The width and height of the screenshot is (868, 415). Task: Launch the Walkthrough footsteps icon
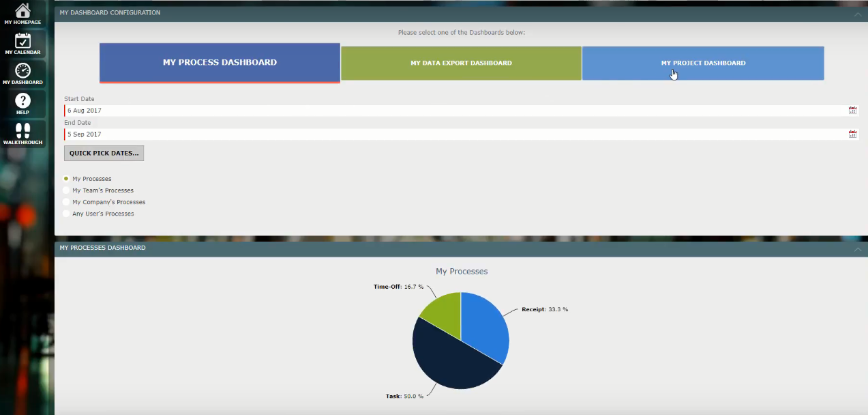23,131
